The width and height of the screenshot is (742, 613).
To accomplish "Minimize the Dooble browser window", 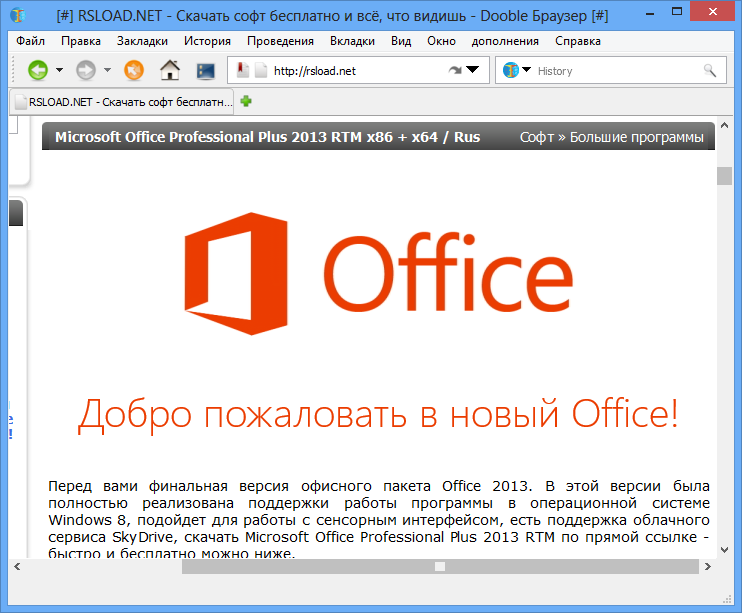I will (x=650, y=14).
